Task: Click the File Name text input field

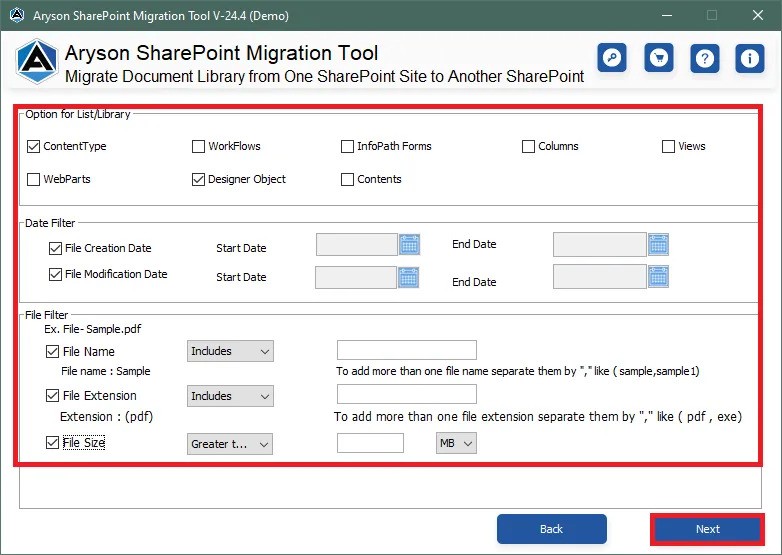Action: 407,350
